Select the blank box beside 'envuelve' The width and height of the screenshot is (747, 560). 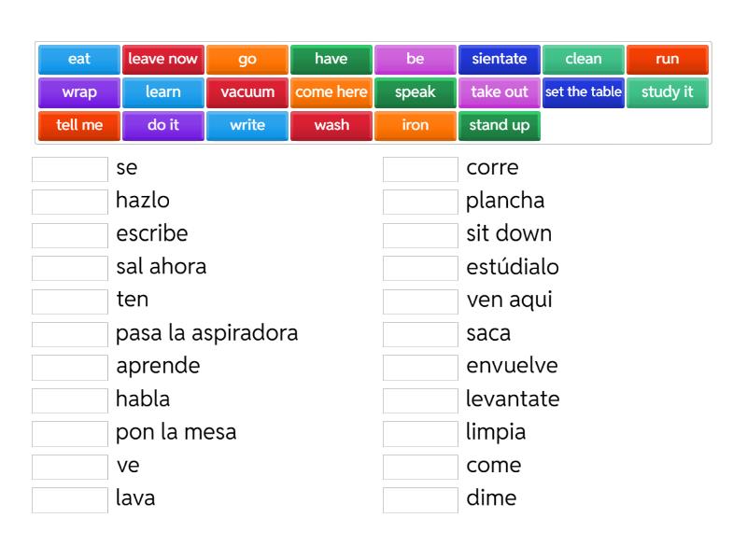point(420,367)
